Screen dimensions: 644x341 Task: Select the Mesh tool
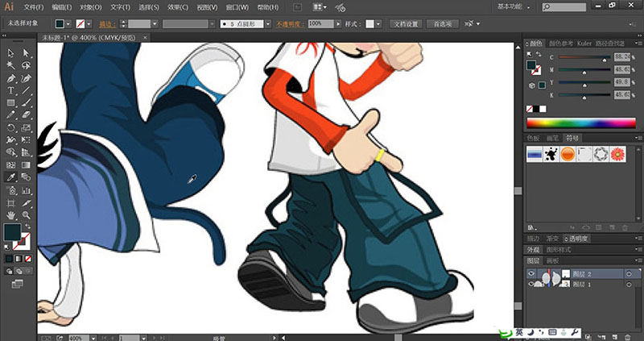click(x=11, y=165)
